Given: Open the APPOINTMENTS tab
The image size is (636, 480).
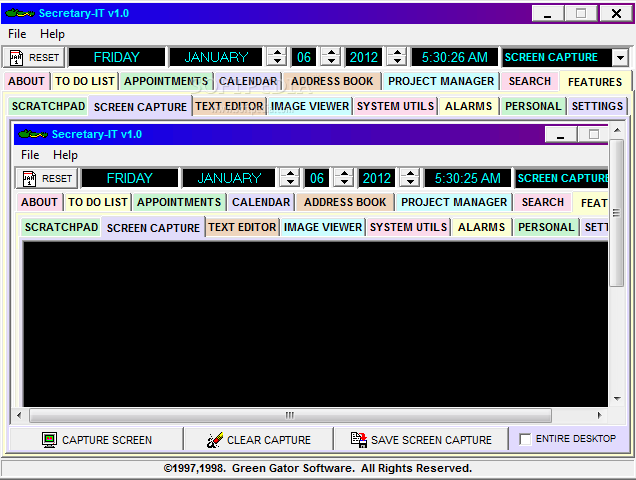Looking at the screenshot, I should pos(166,81).
